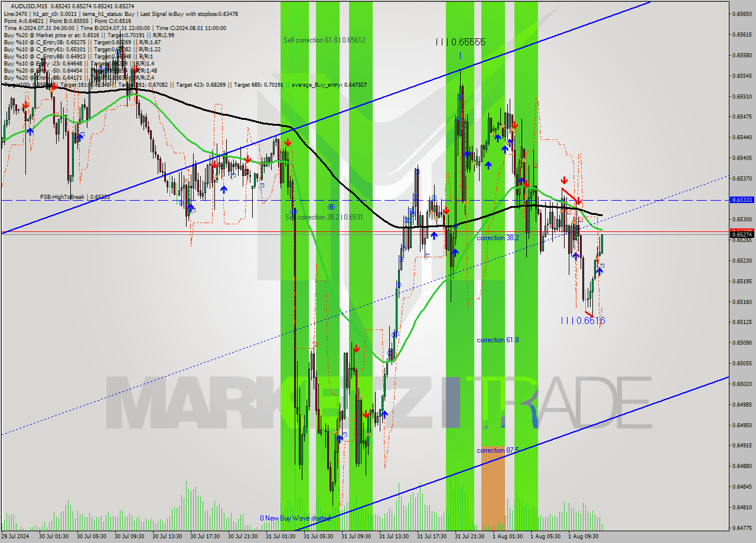756x543 pixels.
Task: Click the '29 Jul 2024' time axis label
Action: (x=15, y=537)
